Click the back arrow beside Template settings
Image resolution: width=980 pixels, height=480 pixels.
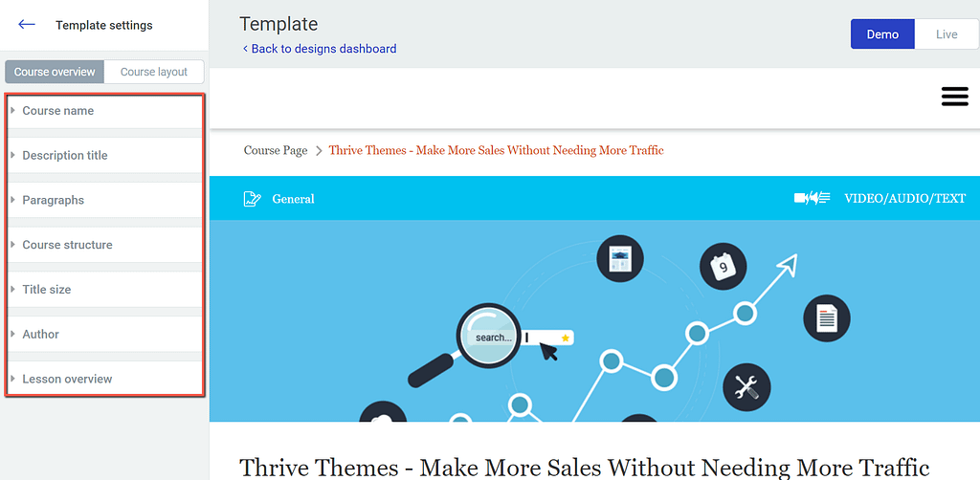(27, 25)
